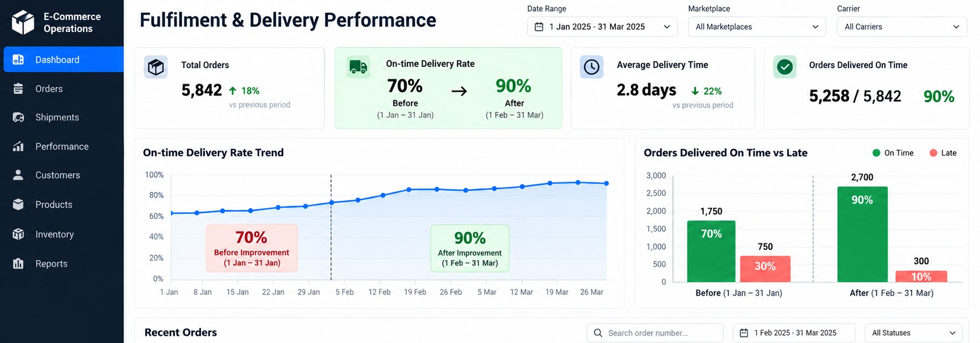Click the 1,750 label above the bar

pos(711,211)
